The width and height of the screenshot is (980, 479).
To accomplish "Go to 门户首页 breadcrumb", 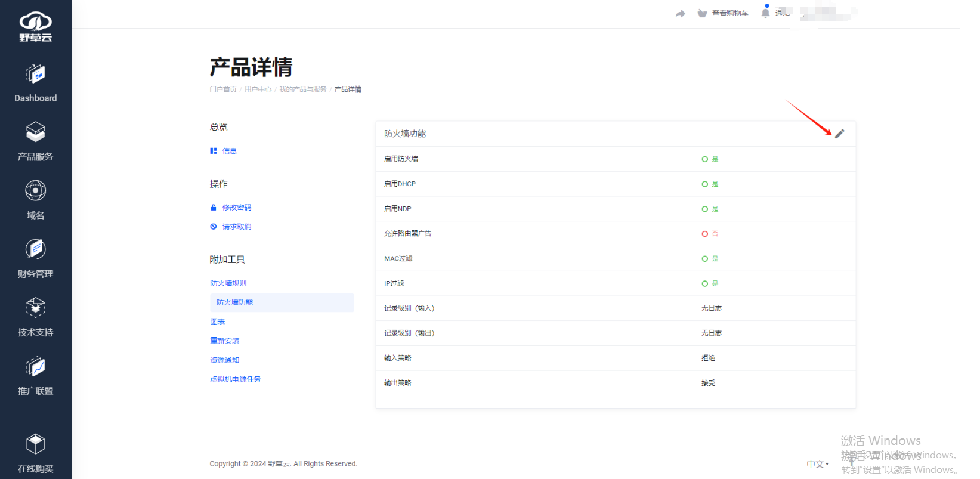I will pyautogui.click(x=223, y=89).
